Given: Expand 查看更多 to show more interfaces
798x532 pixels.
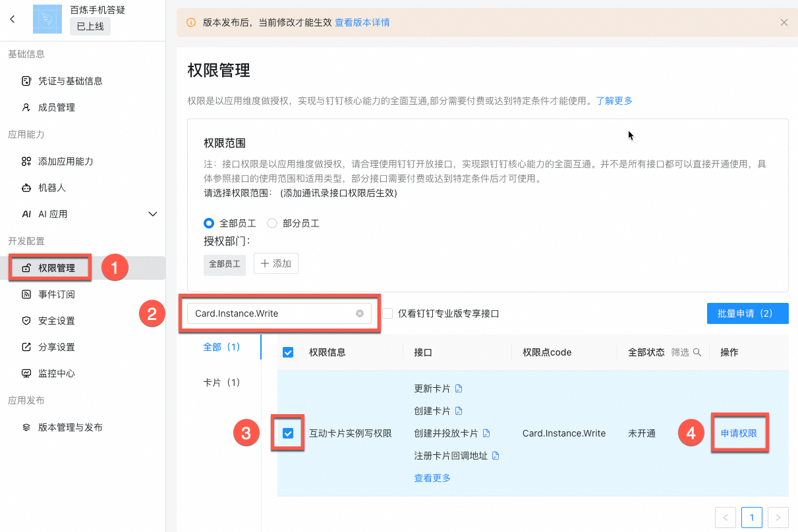Looking at the screenshot, I should pos(432,477).
